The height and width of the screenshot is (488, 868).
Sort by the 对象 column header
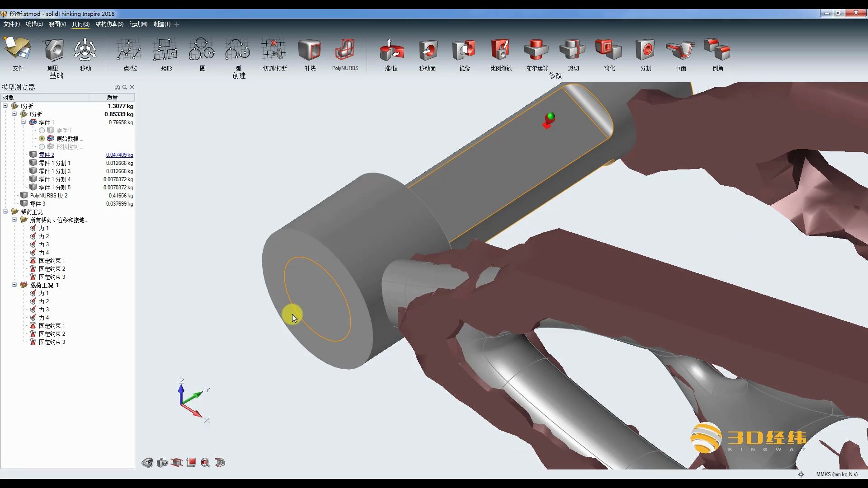point(45,98)
